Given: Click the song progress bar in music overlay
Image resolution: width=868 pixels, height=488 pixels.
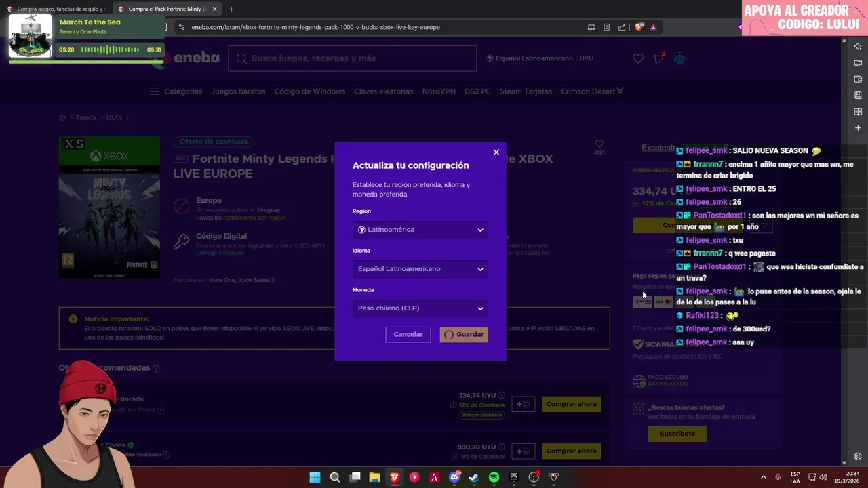Looking at the screenshot, I should click(85, 62).
